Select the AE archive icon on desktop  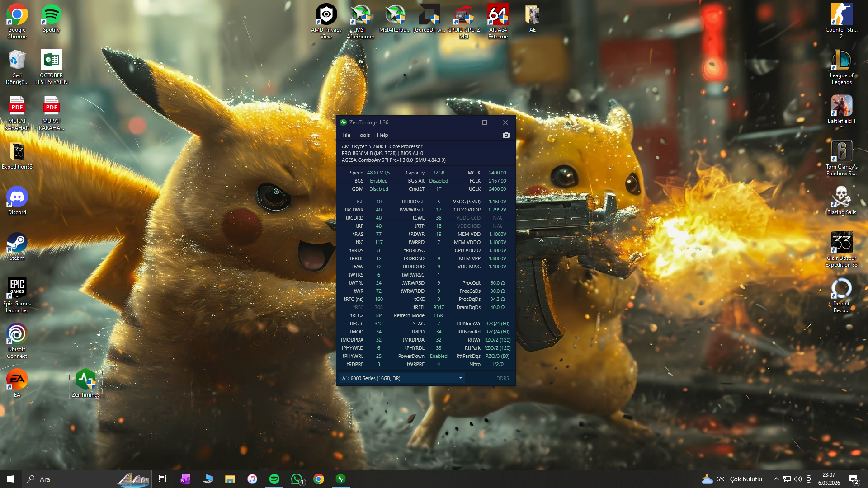[532, 19]
